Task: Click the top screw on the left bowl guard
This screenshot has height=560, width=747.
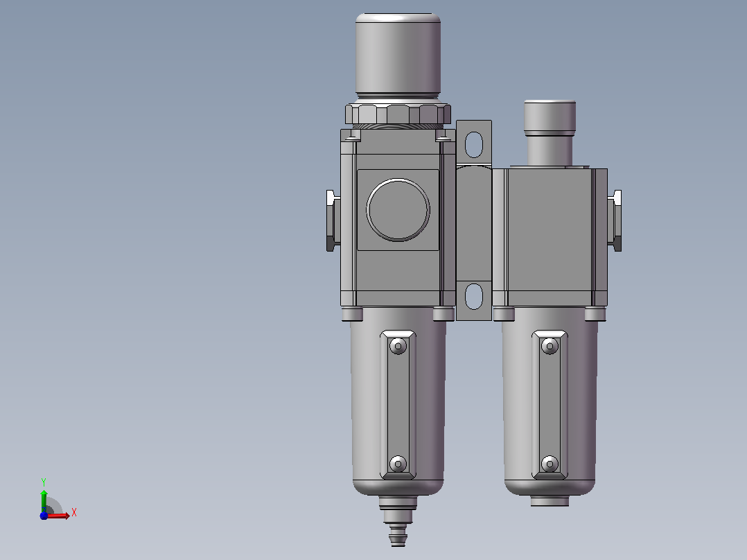Action: pos(398,346)
